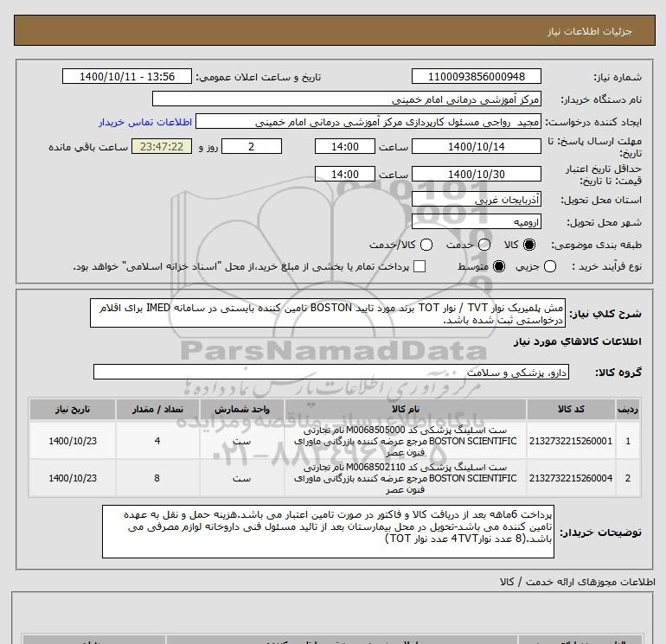
Task: Click the اطلاعات کالاهای مورد نیاز section heading
Action: click(x=577, y=341)
